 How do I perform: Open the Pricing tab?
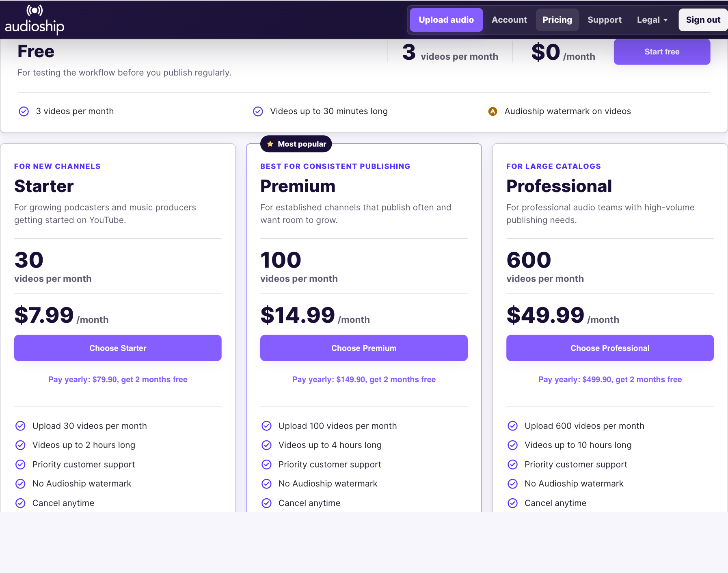557,20
